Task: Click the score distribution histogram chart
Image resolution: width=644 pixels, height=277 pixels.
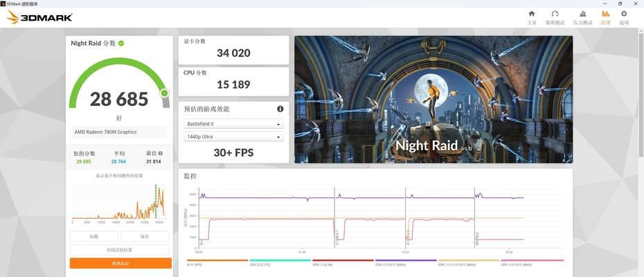Action: [118, 203]
